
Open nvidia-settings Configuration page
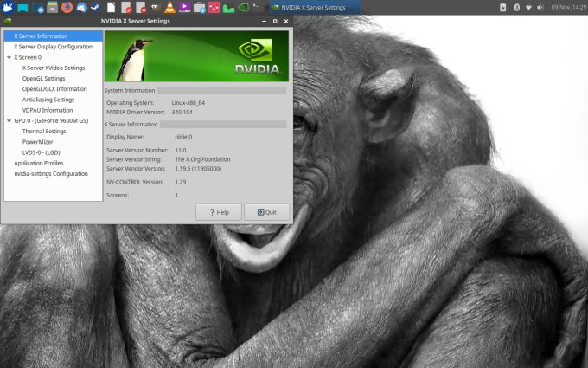(51, 173)
